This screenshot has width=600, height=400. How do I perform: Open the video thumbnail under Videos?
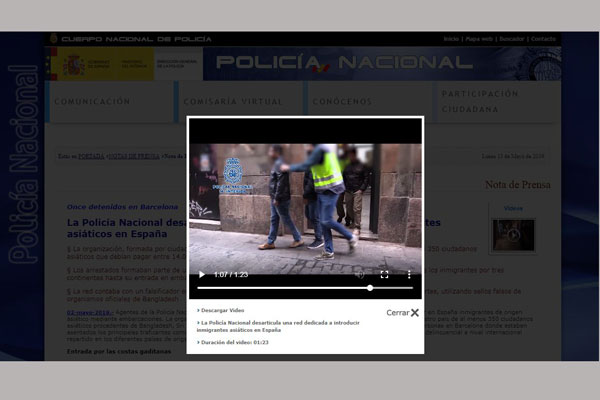(513, 235)
